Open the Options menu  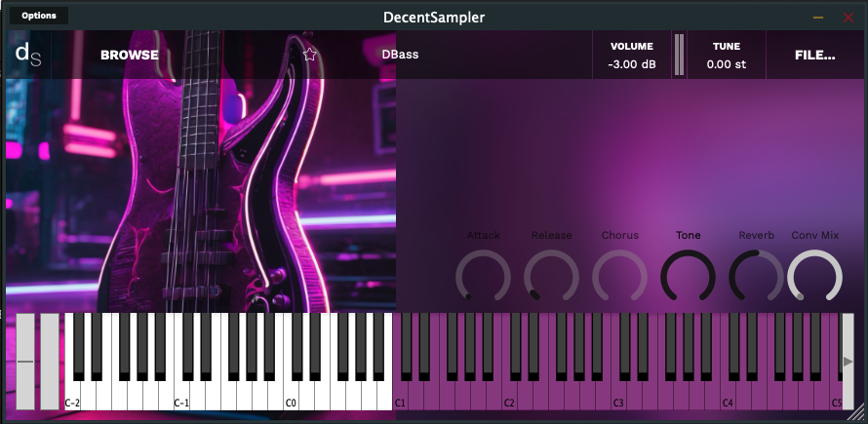pos(39,16)
